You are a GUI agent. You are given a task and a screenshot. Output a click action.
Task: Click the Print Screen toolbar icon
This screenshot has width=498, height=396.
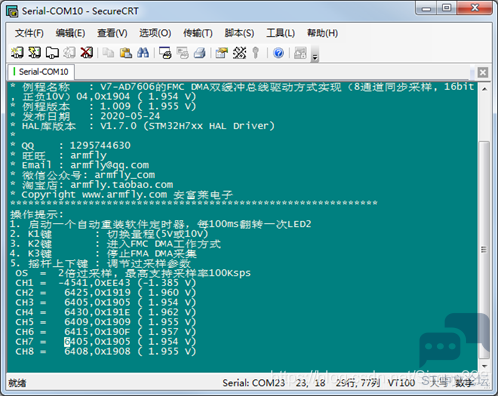[165, 53]
